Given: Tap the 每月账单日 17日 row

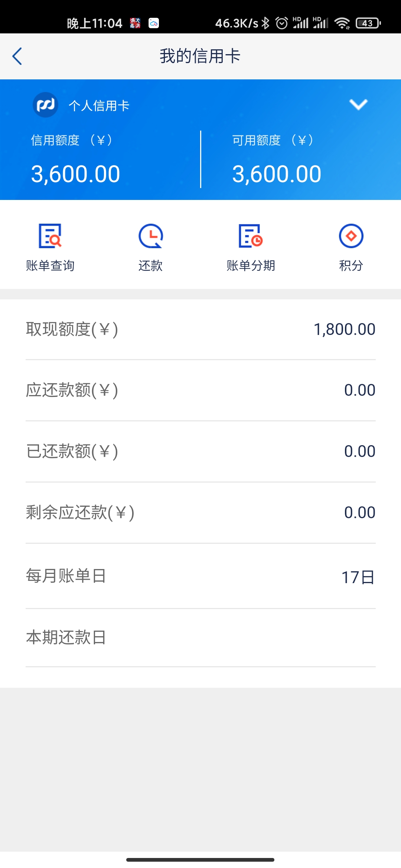Looking at the screenshot, I should pos(200,576).
